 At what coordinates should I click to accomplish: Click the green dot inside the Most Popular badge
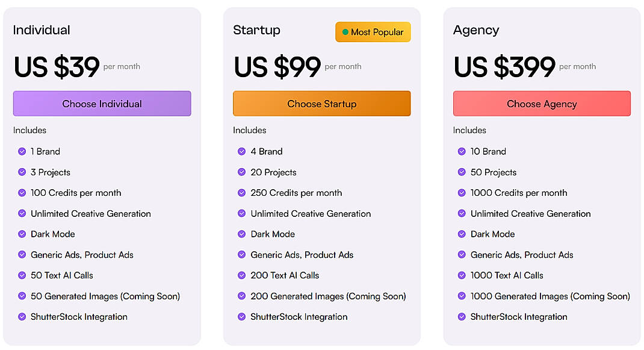coord(344,32)
